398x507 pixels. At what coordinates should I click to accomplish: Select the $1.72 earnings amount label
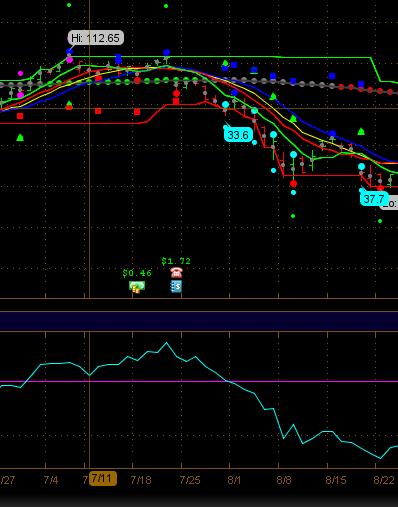(x=176, y=261)
